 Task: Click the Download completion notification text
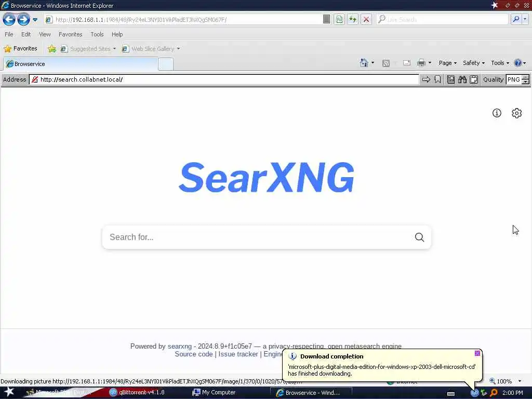(x=382, y=370)
